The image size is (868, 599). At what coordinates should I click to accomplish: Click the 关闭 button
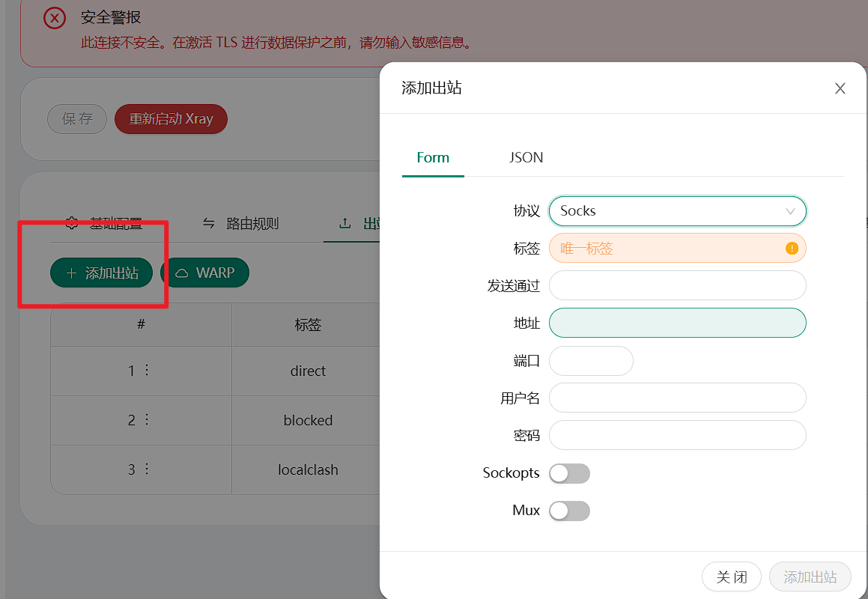pos(731,577)
